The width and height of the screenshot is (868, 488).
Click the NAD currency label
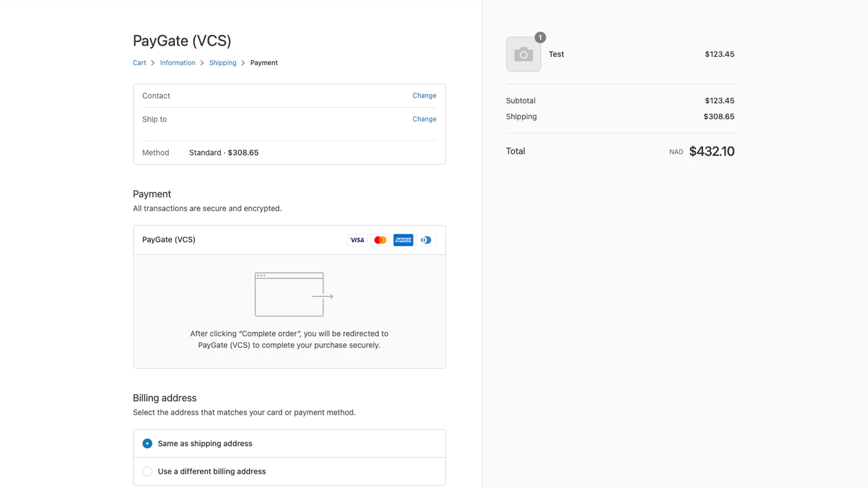tap(676, 152)
